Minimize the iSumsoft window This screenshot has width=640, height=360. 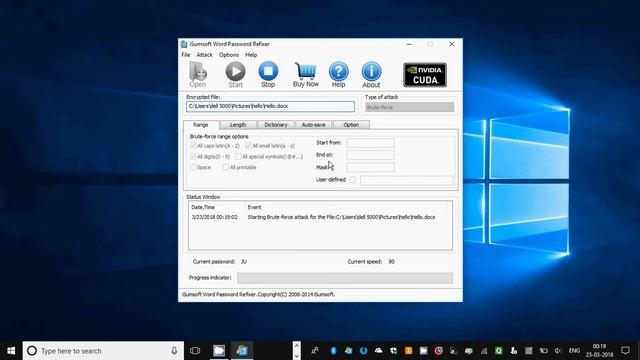click(x=409, y=44)
